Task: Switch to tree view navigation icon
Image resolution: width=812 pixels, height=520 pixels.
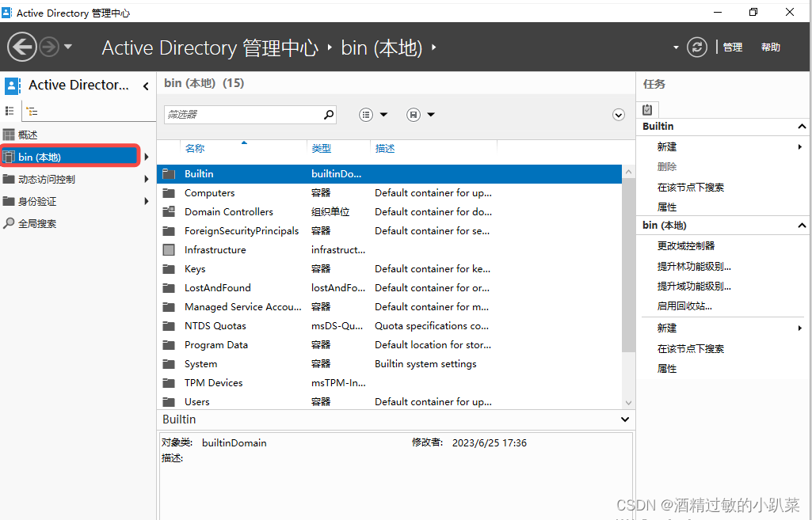Action: [x=32, y=112]
